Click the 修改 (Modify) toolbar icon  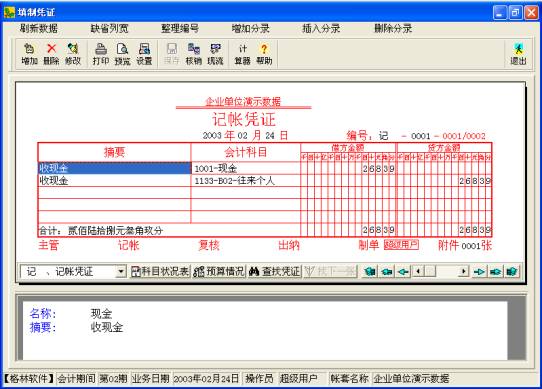pyautogui.click(x=73, y=54)
